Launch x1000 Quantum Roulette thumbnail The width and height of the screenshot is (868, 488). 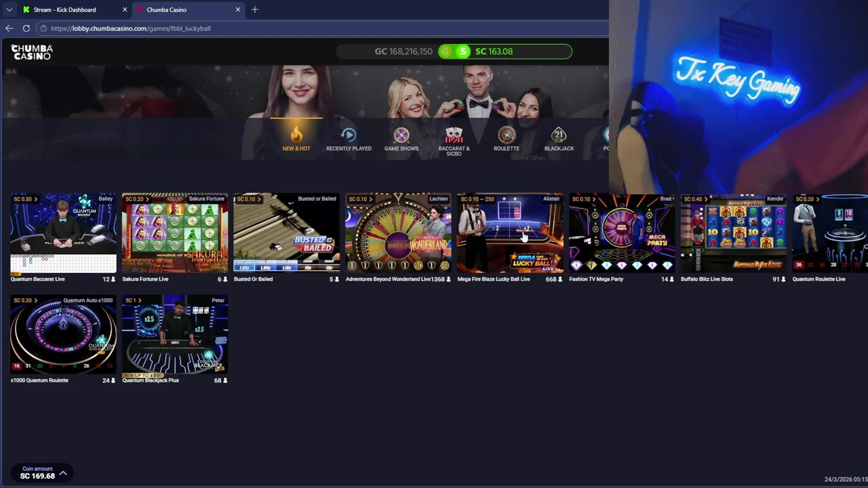(x=63, y=335)
